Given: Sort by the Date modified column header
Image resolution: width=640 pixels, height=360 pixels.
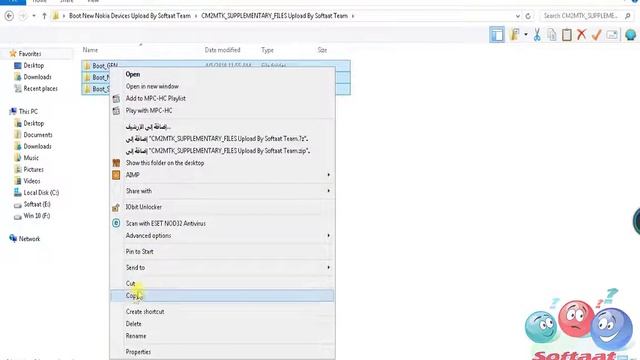Looking at the screenshot, I should pyautogui.click(x=222, y=50).
